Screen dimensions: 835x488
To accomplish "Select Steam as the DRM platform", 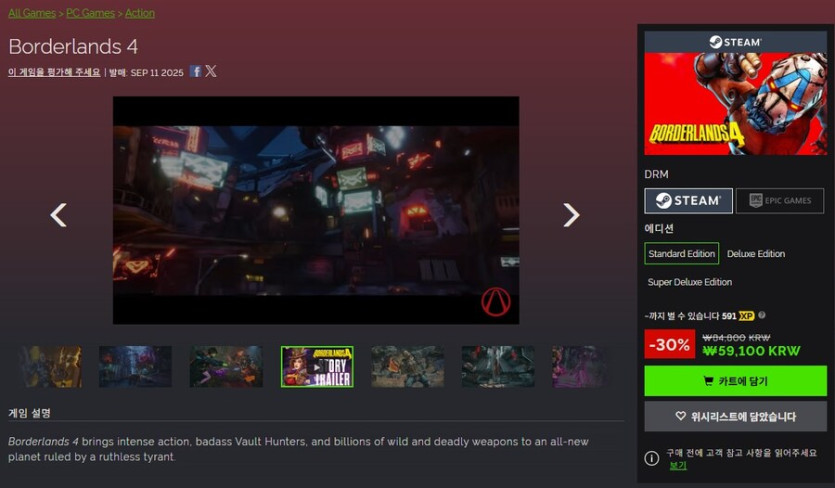I will click(x=688, y=201).
